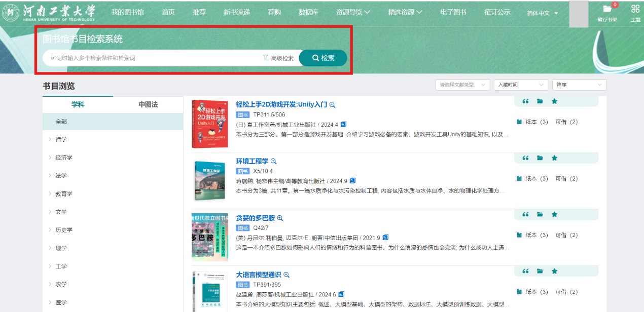
Task: Expand the 经济学 subject category
Action: click(x=50, y=158)
